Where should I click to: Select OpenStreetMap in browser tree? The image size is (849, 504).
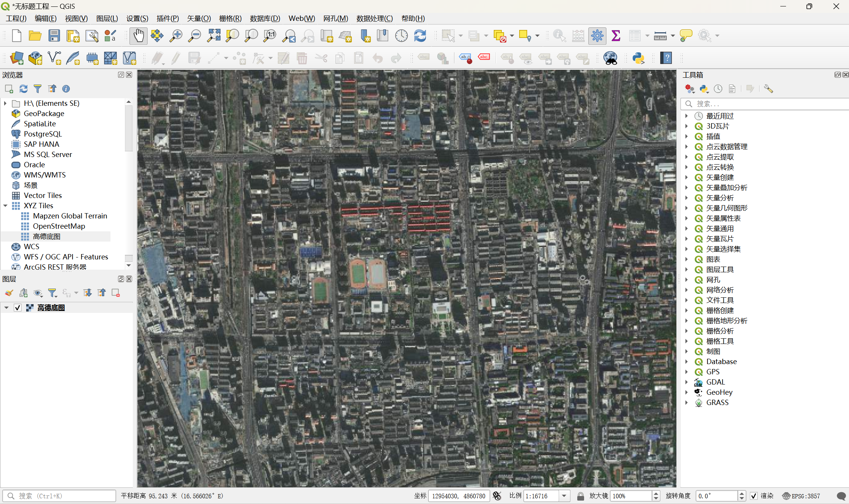[x=59, y=226]
